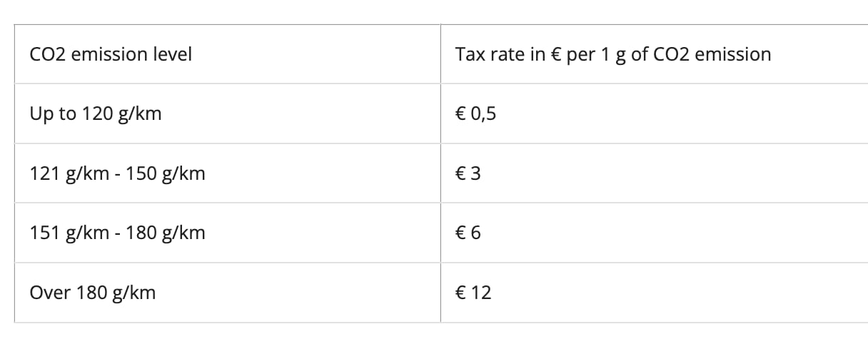Click the euro symbol in the header row

click(557, 54)
